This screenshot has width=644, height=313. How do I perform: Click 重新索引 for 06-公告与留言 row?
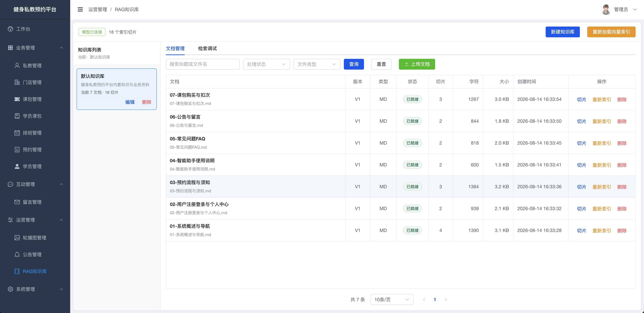(602, 121)
